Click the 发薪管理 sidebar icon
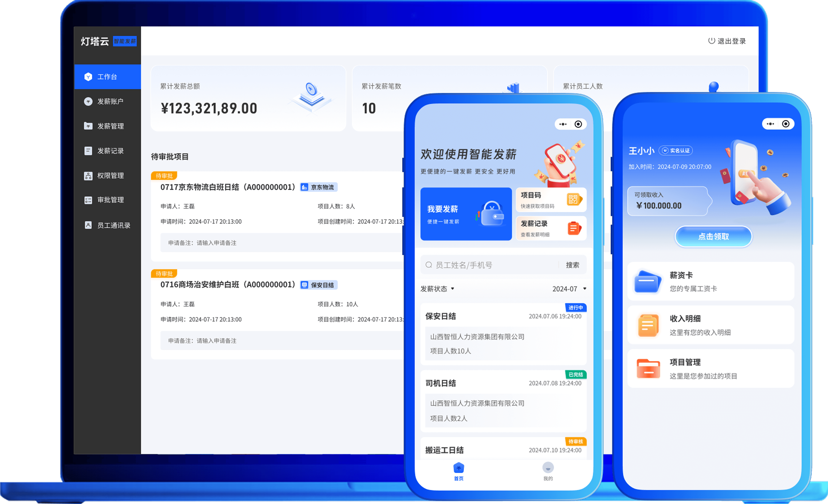 [88, 126]
